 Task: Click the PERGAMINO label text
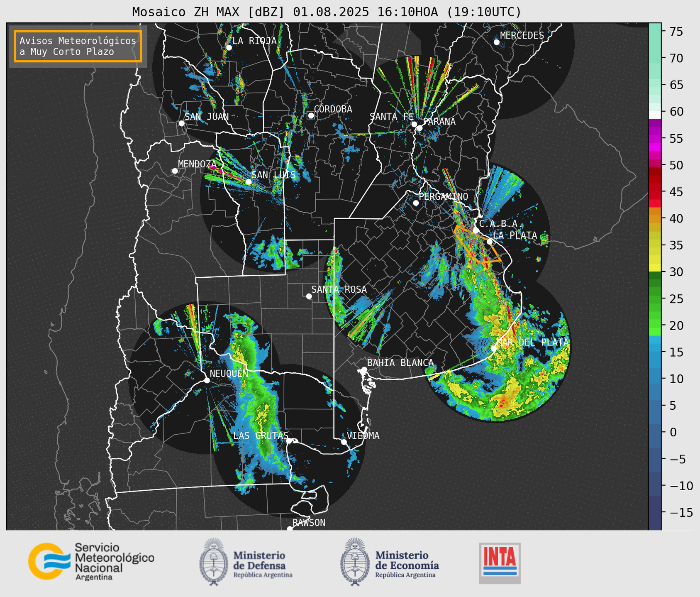tap(444, 197)
